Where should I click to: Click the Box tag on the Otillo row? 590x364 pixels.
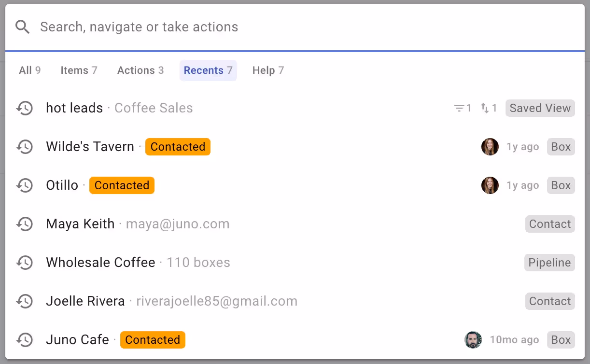561,185
